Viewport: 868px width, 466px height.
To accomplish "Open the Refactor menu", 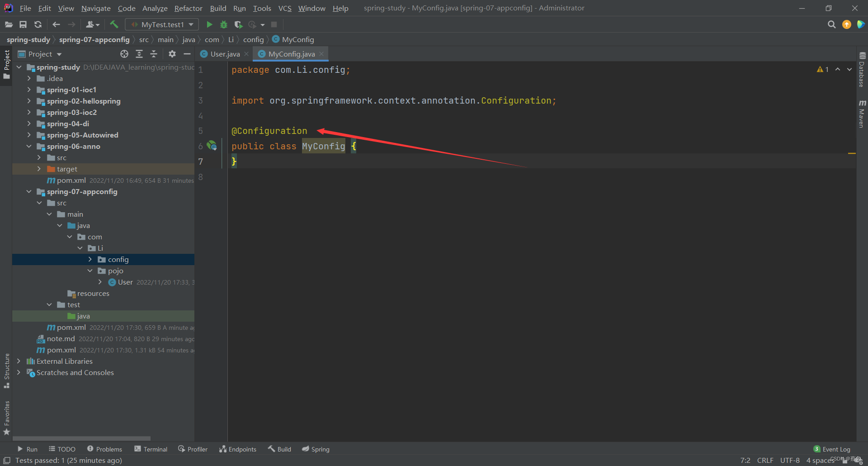I will tap(188, 8).
